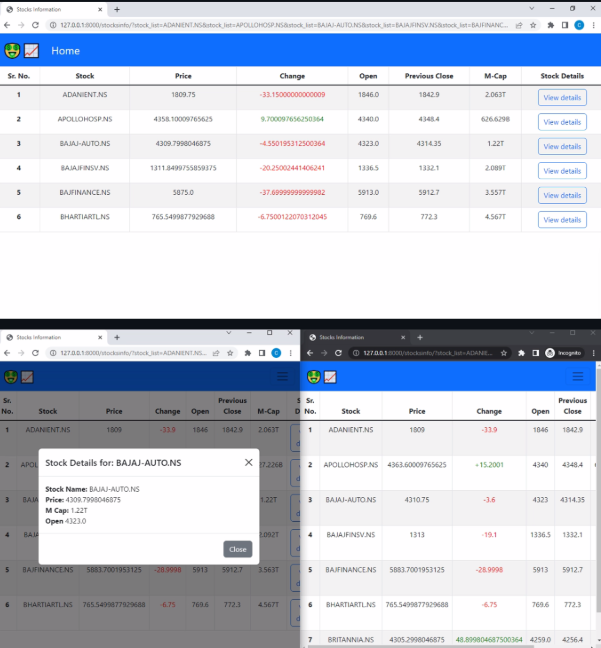
Task: Go forward in the top browser window
Action: click(x=21, y=25)
